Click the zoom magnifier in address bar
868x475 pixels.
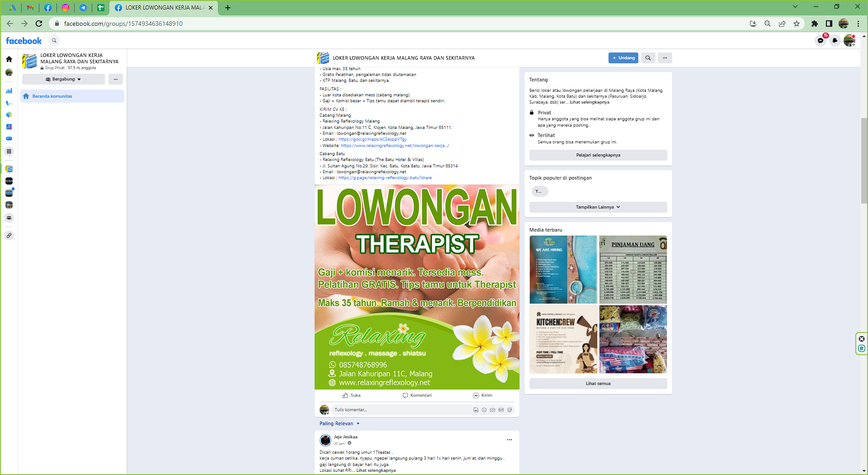pyautogui.click(x=768, y=24)
